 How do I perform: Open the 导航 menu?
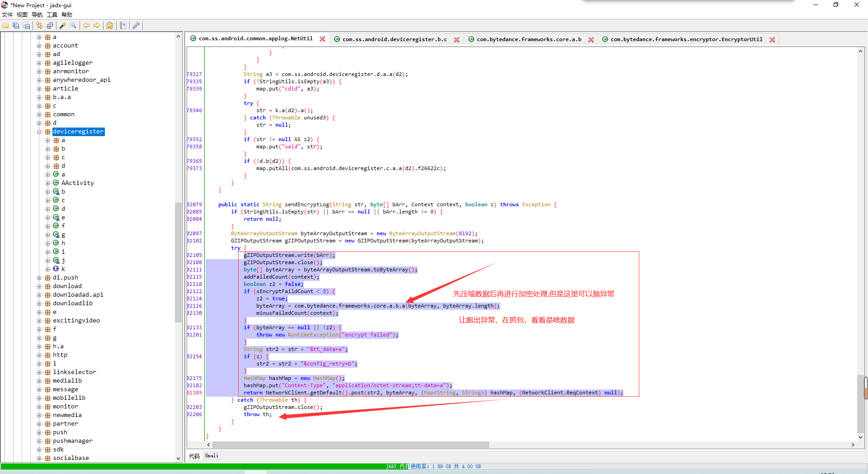37,14
